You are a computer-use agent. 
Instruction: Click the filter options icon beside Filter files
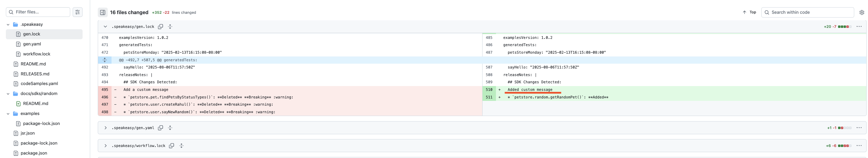(x=77, y=12)
